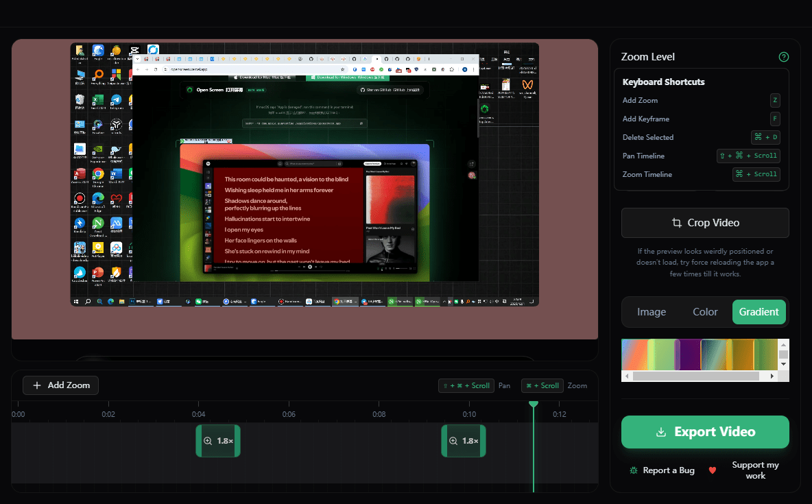Choose the orange-blue gradient swatch
The width and height of the screenshot is (812, 504).
click(634, 355)
